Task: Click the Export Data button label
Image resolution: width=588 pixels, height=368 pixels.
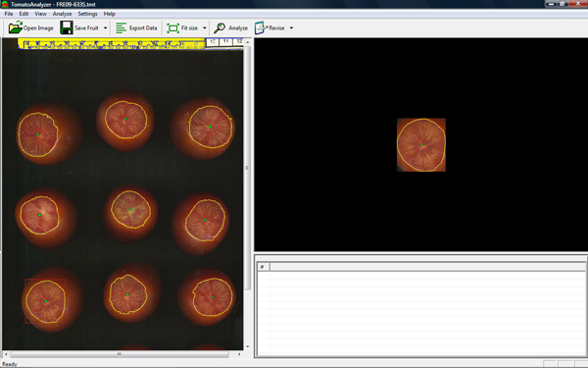Action: (x=143, y=28)
